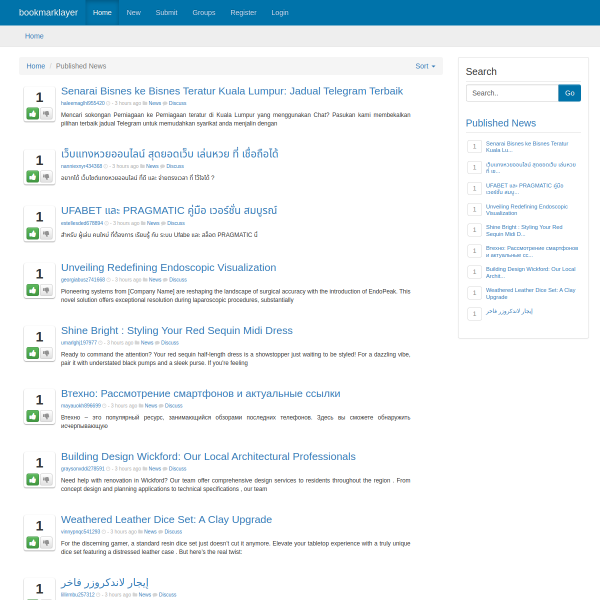Open sidebar Arabic rental link
This screenshot has width=600, height=600.
(x=509, y=311)
